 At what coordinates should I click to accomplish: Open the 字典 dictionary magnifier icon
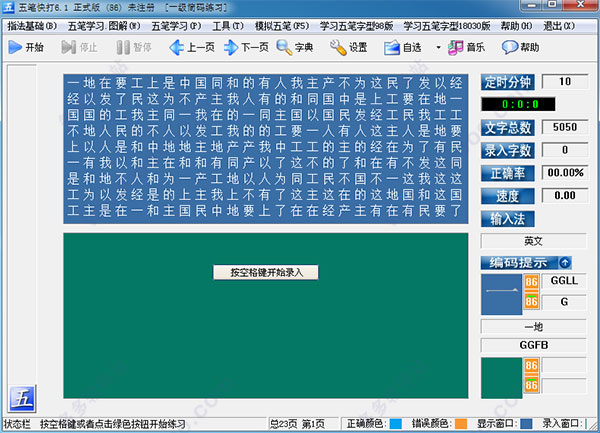[284, 47]
